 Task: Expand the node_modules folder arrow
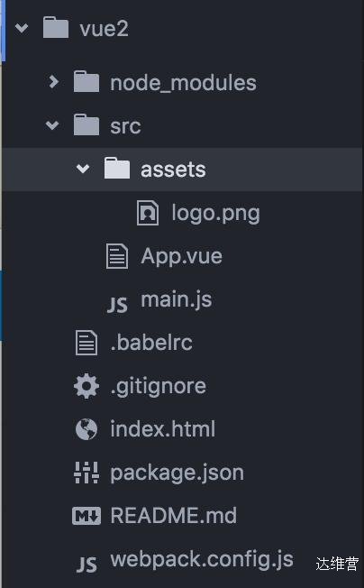point(54,81)
